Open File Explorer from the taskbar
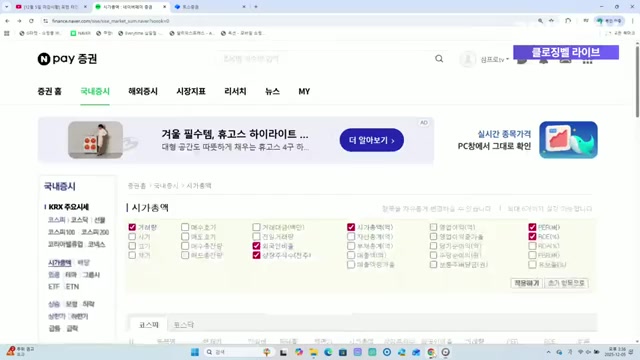This screenshot has width=640, height=360. (x=313, y=352)
